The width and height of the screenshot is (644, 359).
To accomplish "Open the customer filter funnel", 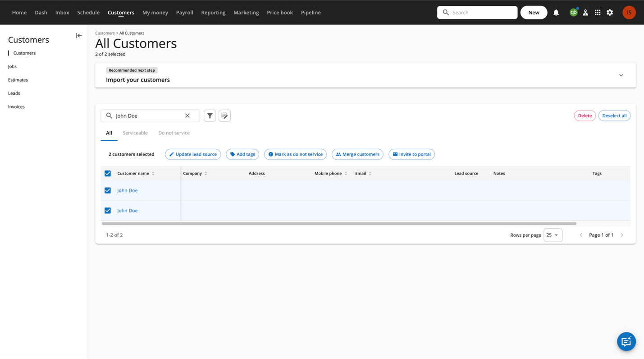I will click(x=210, y=116).
